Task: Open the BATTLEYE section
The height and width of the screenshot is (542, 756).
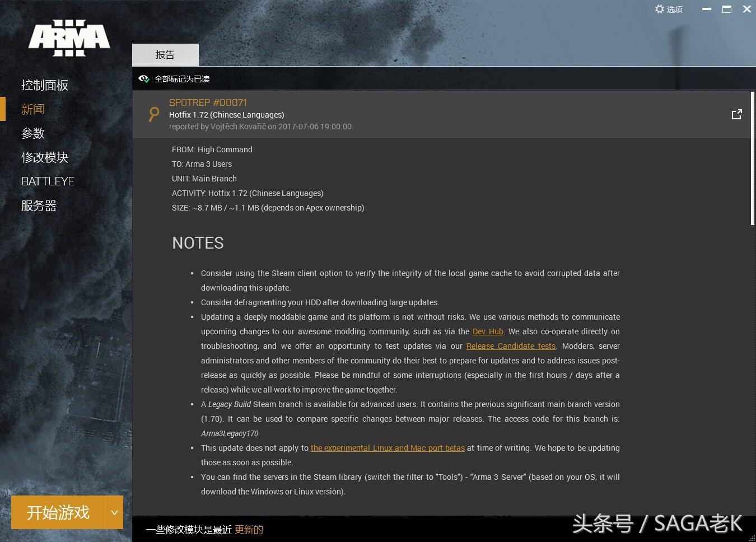Action: 48,181
